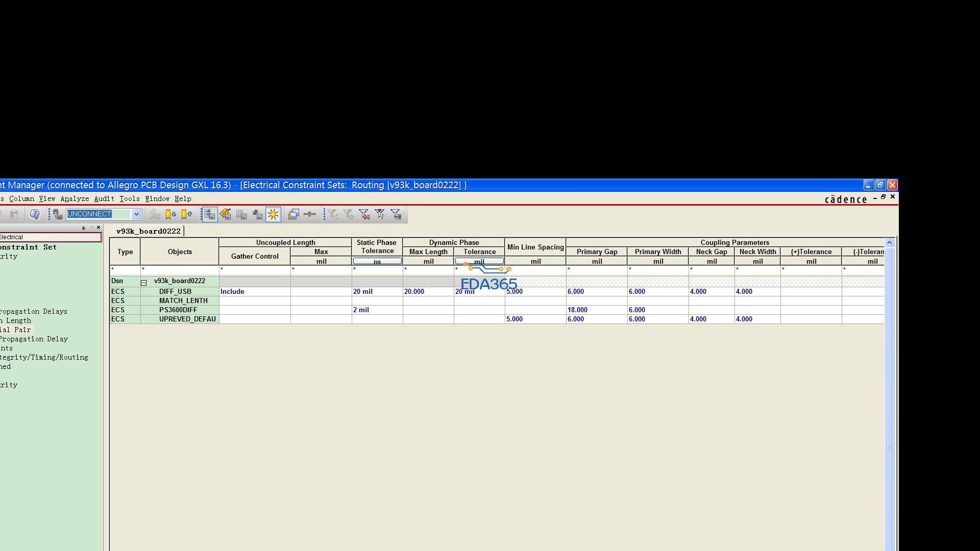
Task: Click the red X filter icon
Action: pos(364,214)
